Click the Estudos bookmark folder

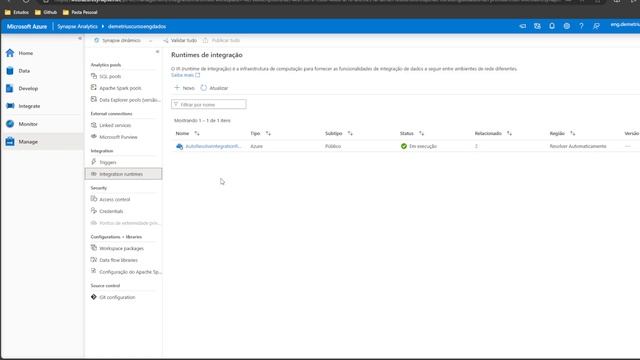[17, 12]
